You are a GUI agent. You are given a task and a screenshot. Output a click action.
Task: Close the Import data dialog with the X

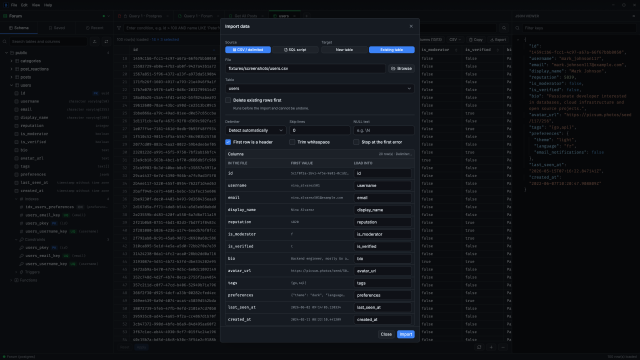click(x=411, y=26)
